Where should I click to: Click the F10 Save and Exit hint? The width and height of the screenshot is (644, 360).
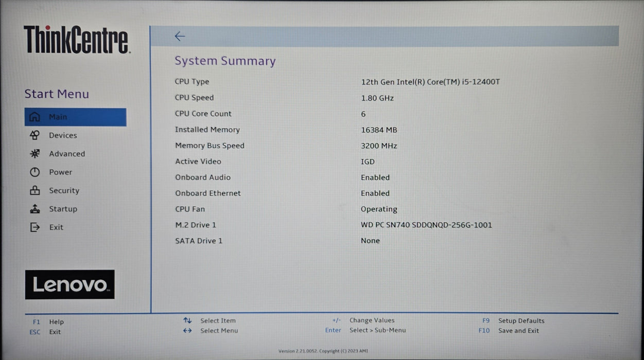pyautogui.click(x=509, y=331)
